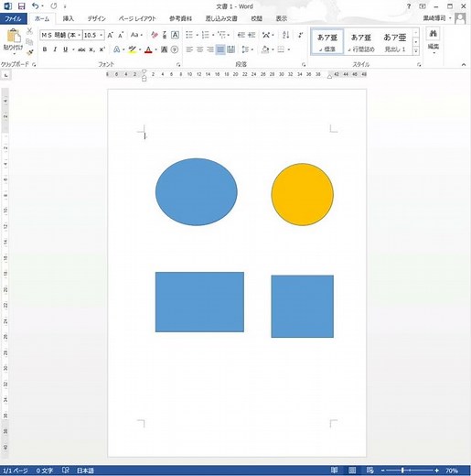Click the Superscript x² icon

[102, 49]
